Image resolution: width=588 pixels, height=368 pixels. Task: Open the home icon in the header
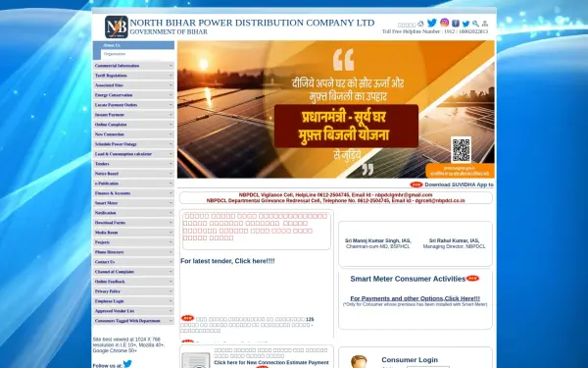click(x=420, y=24)
